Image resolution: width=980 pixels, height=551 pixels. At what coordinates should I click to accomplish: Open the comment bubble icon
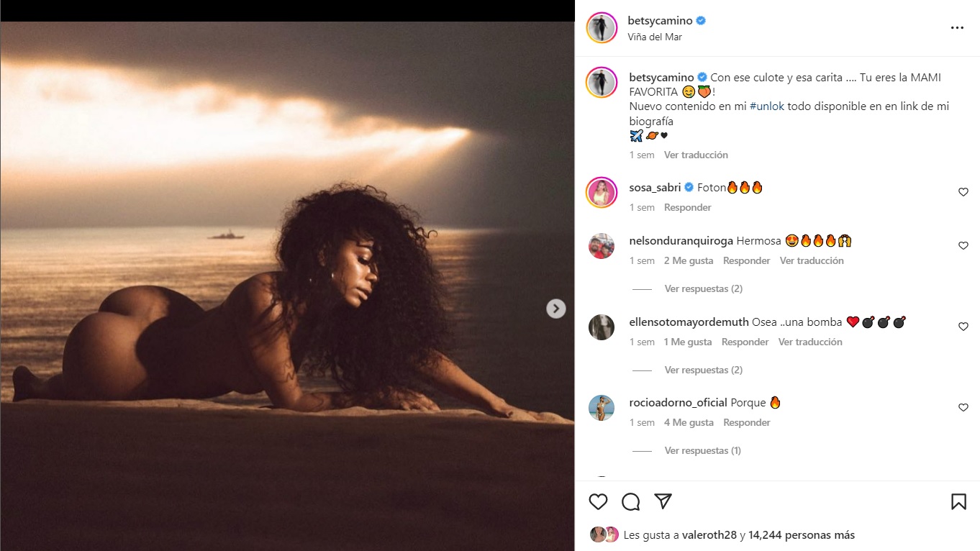click(631, 501)
